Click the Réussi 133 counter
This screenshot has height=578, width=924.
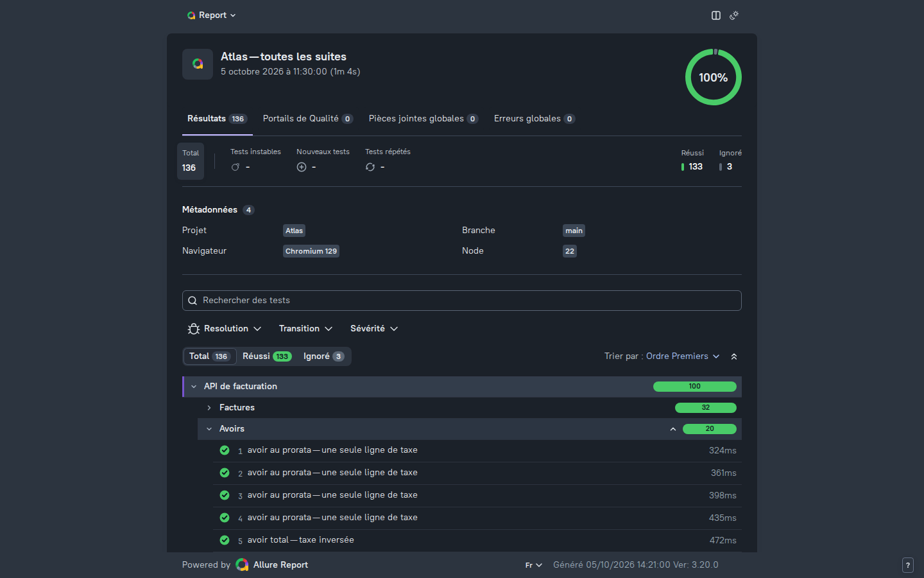pyautogui.click(x=692, y=161)
